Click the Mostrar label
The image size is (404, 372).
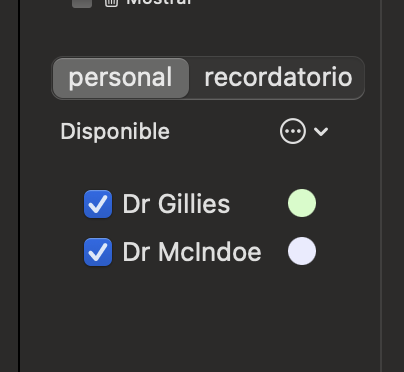[x=159, y=2]
